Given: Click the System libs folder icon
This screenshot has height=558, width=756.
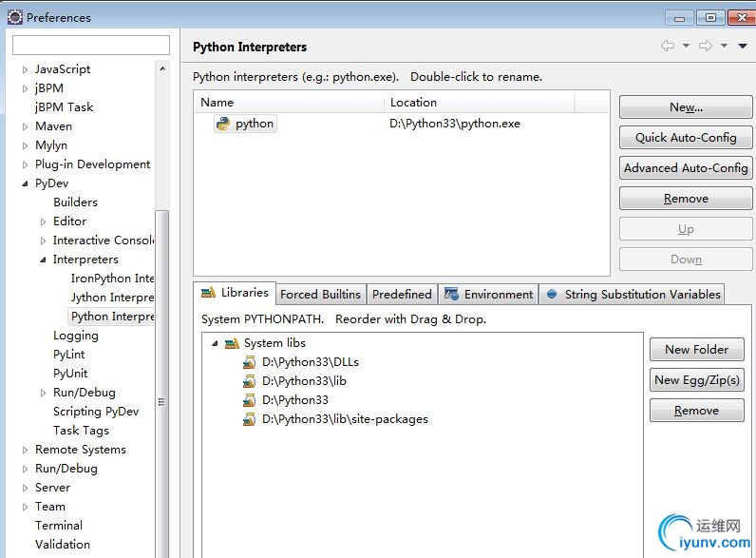Looking at the screenshot, I should pyautogui.click(x=232, y=343).
